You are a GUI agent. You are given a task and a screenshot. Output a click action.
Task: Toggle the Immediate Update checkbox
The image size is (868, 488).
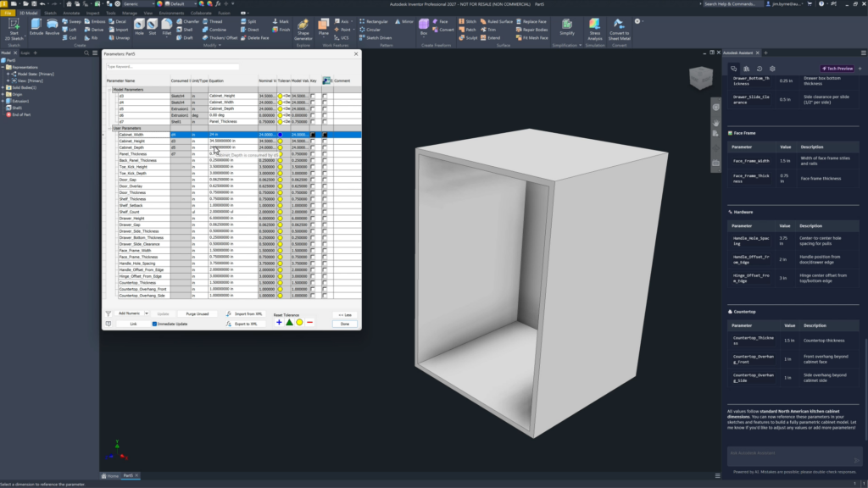pos(154,324)
